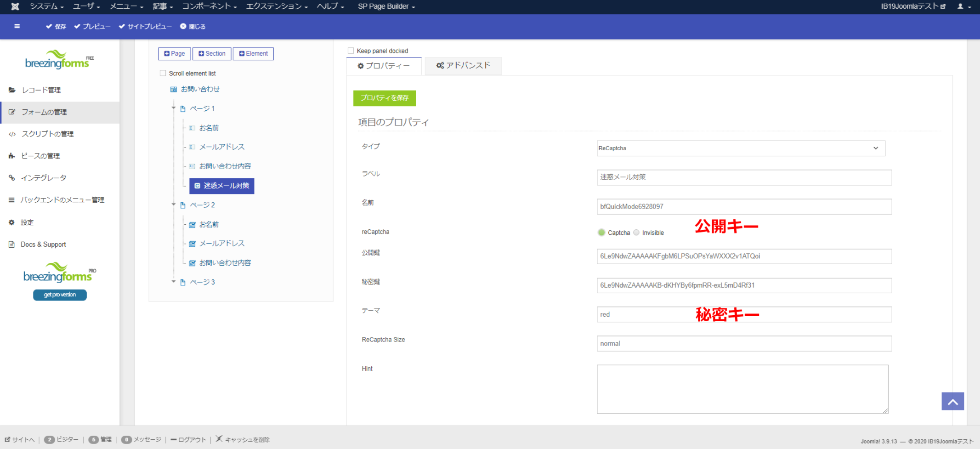The image size is (980, 449).
Task: Click the Joomla logo icon
Action: 15,6
